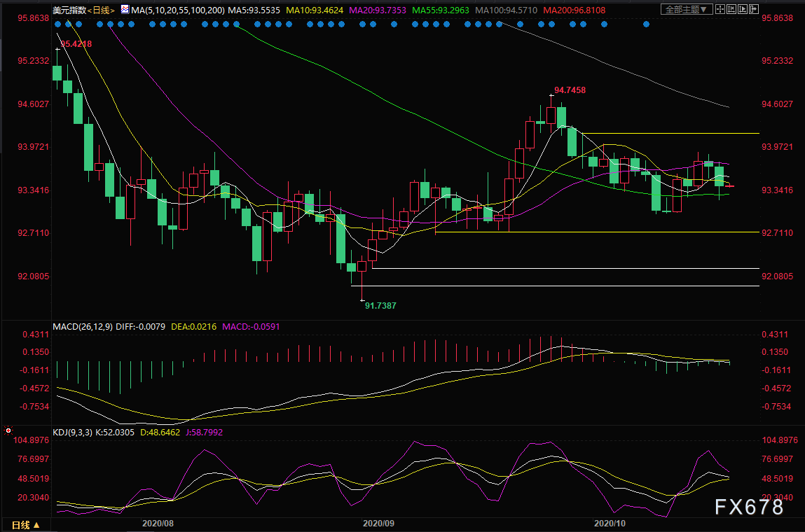Click the MA20:93.7353 magenta legend value

click(x=378, y=9)
